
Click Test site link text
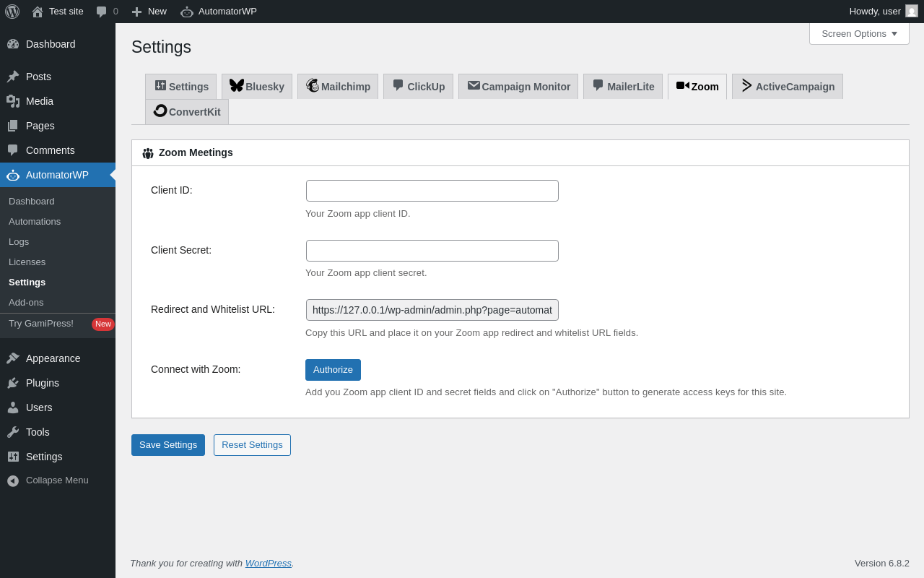coord(66,12)
